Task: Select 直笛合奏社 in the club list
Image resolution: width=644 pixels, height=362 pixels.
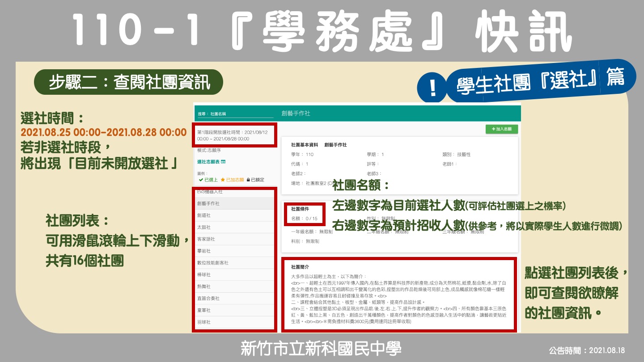Action: click(x=235, y=299)
